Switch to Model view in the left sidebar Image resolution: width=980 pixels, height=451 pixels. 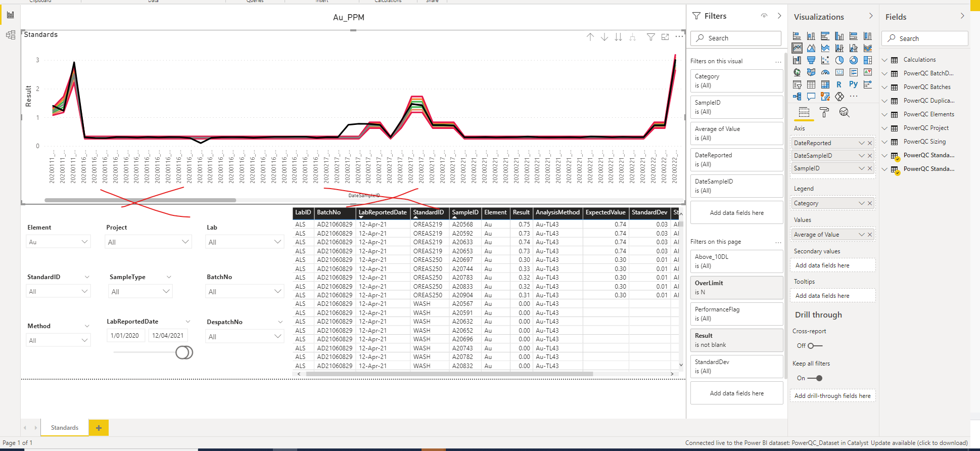11,35
